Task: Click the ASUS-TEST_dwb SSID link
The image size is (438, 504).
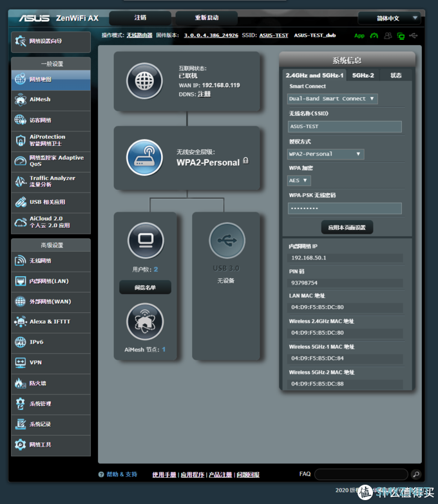Action: tap(315, 35)
